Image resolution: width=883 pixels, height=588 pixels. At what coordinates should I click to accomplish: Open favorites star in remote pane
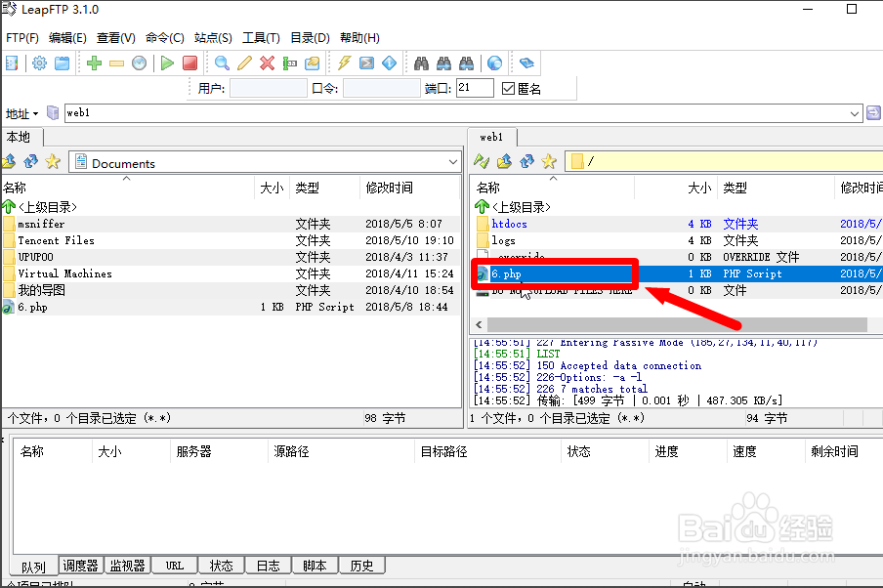tap(550, 161)
